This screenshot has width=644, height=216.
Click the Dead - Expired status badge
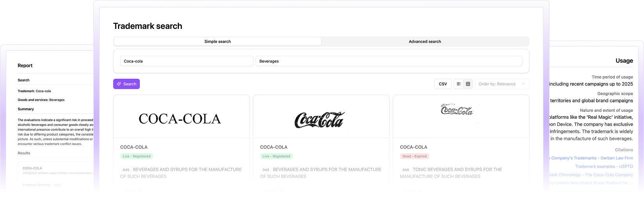click(414, 156)
